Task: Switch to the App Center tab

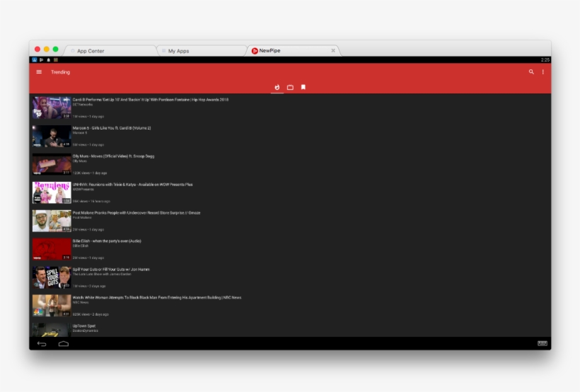Action: point(110,51)
